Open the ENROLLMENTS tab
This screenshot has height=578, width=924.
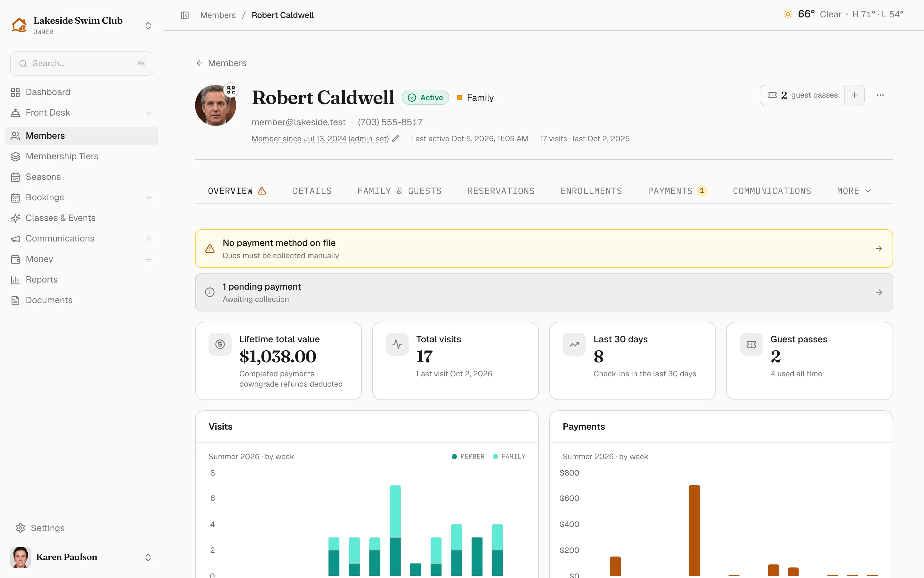click(591, 191)
